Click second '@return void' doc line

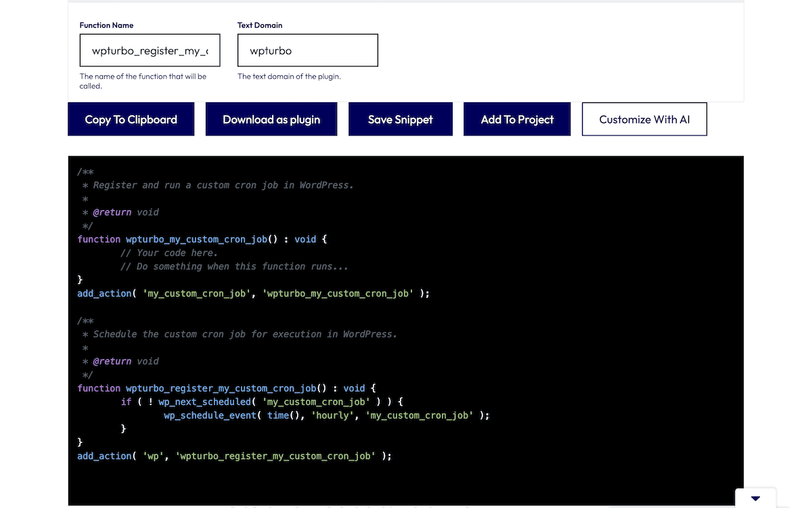point(120,361)
